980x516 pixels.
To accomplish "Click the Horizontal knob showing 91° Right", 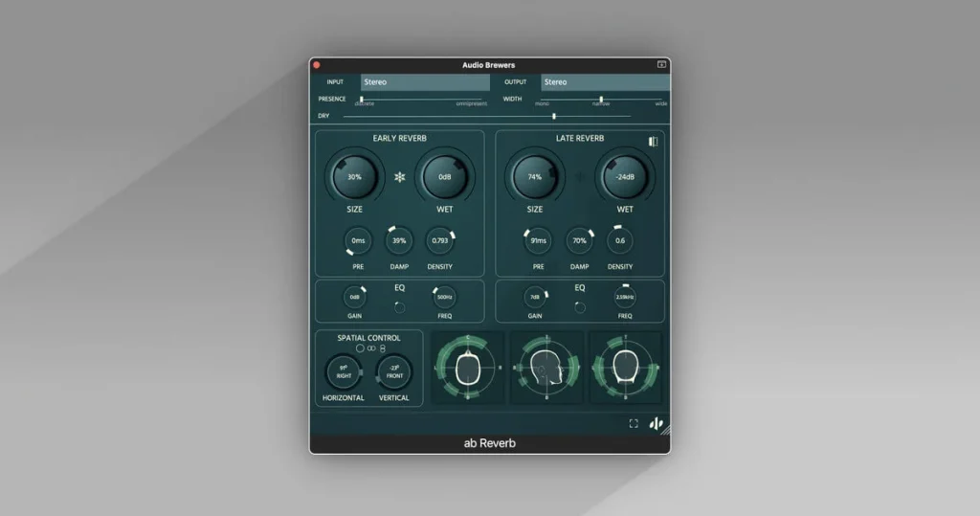I will click(344, 372).
